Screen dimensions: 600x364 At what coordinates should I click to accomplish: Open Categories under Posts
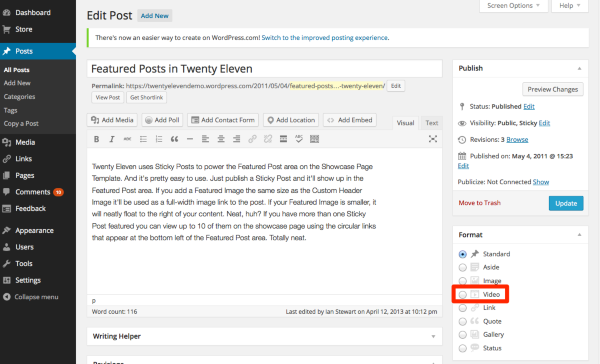coord(20,97)
